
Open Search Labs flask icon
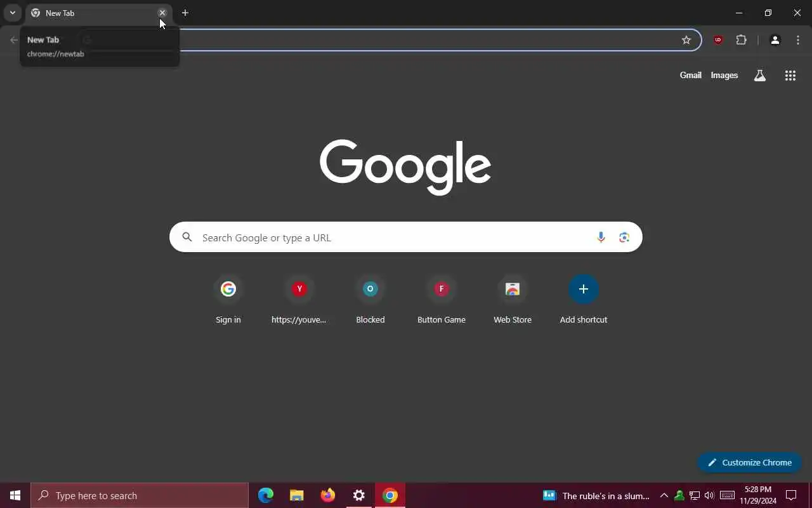tap(759, 76)
